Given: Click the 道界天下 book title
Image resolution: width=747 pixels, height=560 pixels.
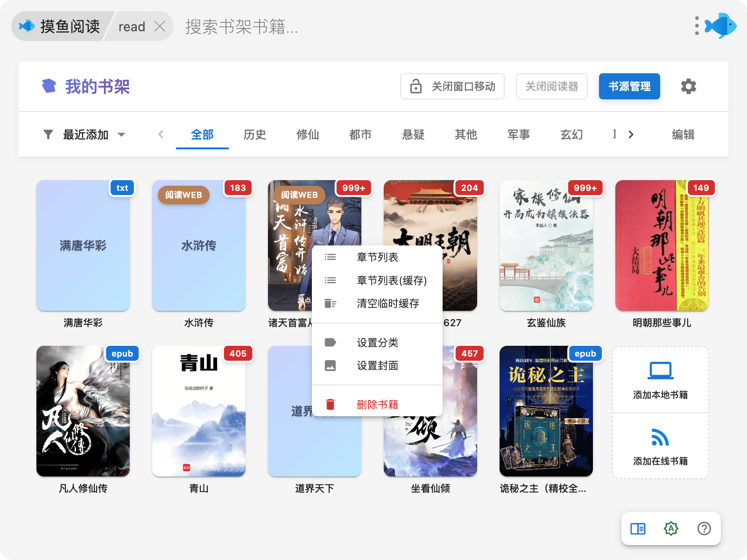Looking at the screenshot, I should pos(315,489).
